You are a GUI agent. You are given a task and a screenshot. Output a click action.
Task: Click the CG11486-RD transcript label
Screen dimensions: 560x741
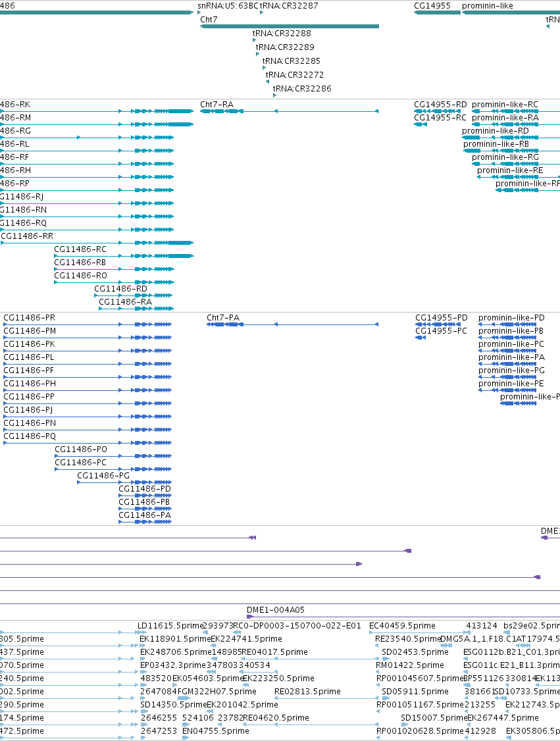pyautogui.click(x=120, y=289)
